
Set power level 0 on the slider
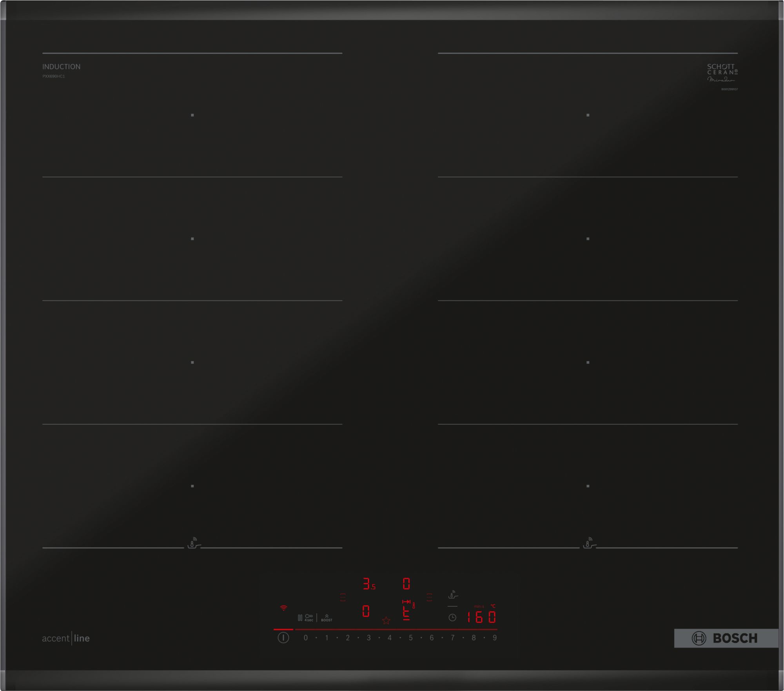tap(306, 638)
